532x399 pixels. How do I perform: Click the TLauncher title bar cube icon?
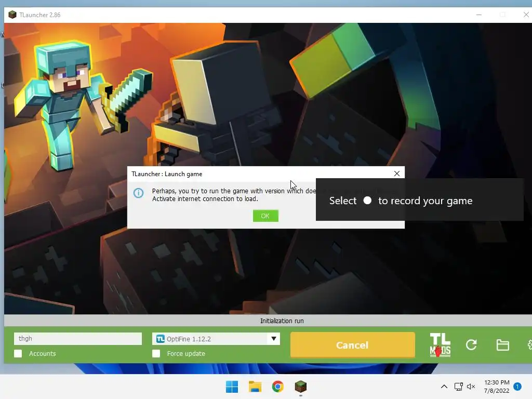(x=12, y=15)
